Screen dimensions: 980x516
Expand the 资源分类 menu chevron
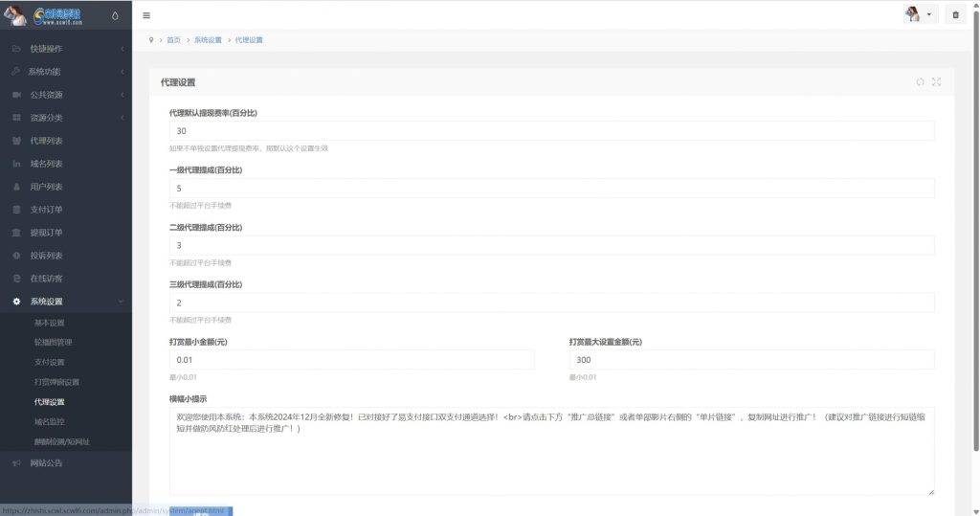122,118
